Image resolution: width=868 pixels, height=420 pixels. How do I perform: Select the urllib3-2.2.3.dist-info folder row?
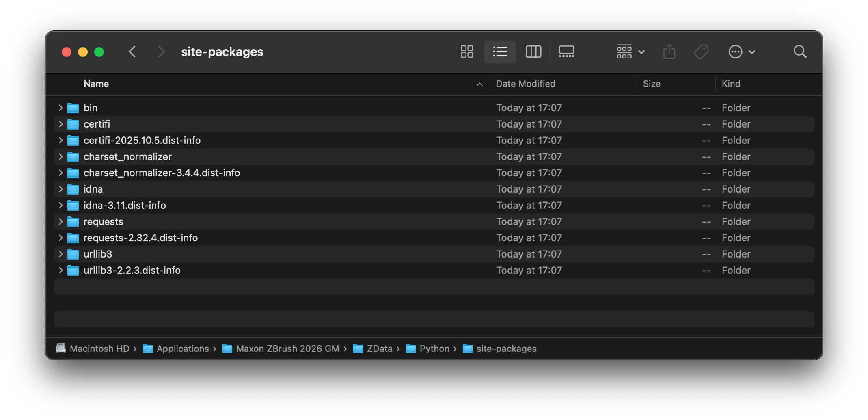132,270
